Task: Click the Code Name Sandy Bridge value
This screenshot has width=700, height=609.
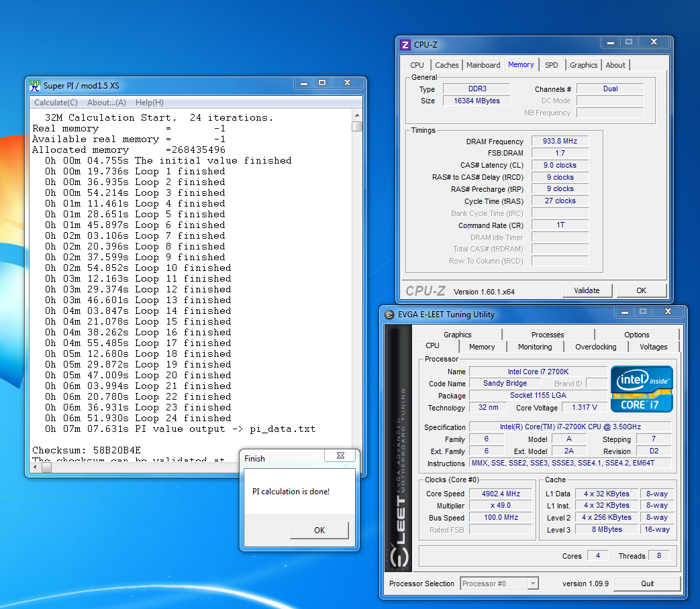Action: pos(505,383)
